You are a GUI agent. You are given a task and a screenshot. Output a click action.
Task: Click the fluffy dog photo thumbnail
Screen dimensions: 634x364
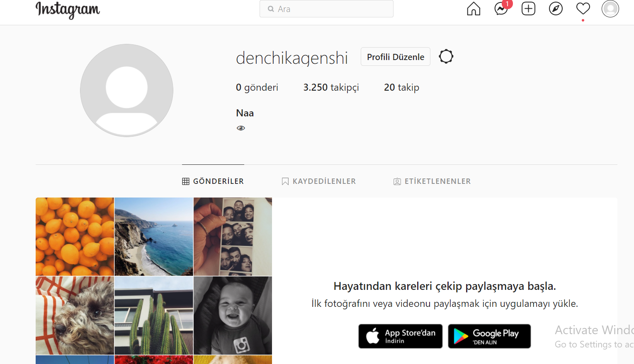click(x=75, y=316)
